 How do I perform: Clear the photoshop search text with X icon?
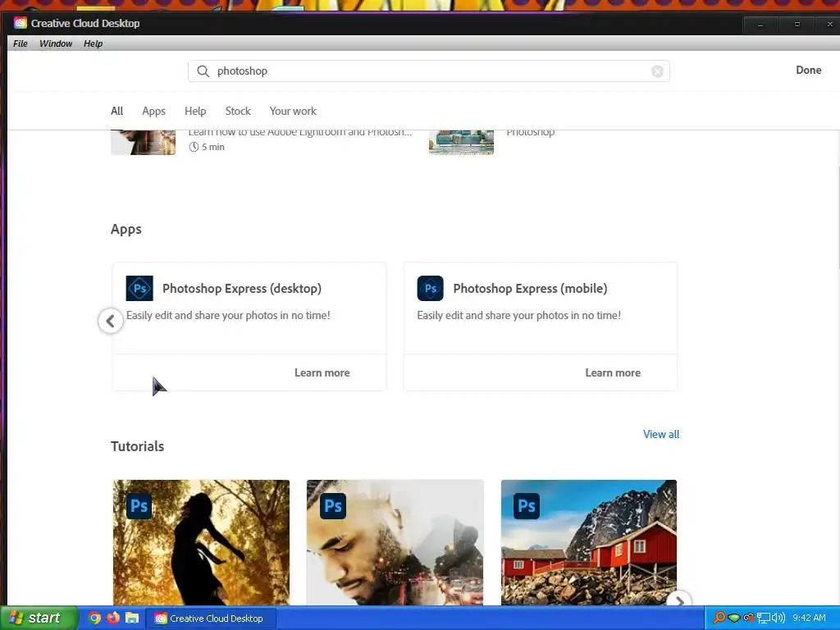657,71
